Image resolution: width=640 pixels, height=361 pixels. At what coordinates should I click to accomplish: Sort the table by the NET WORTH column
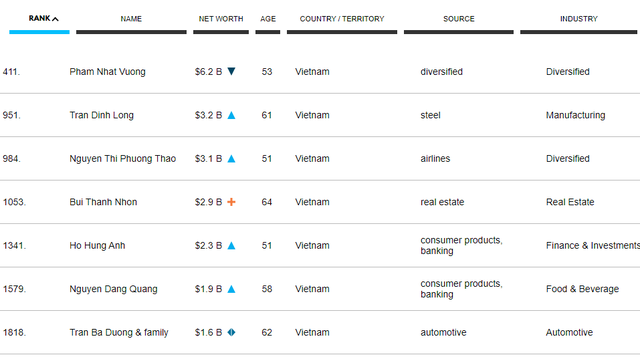point(221,19)
